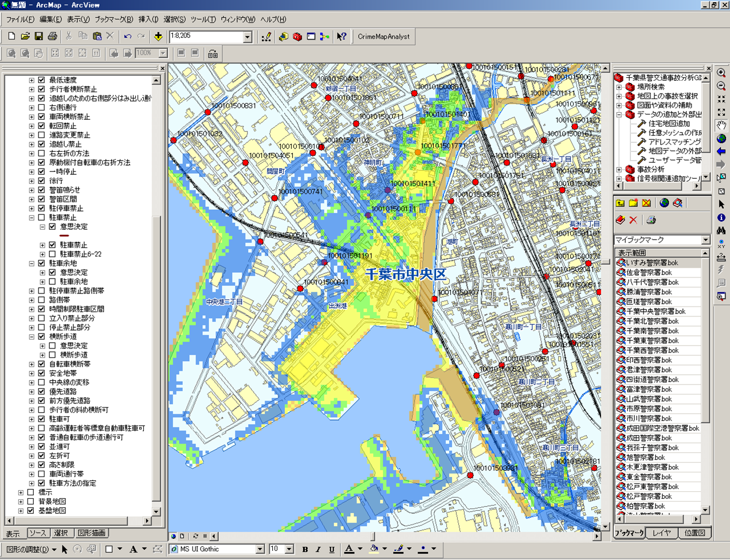Select the Pan hand tool
Screen dimensions: 730x560
721,126
